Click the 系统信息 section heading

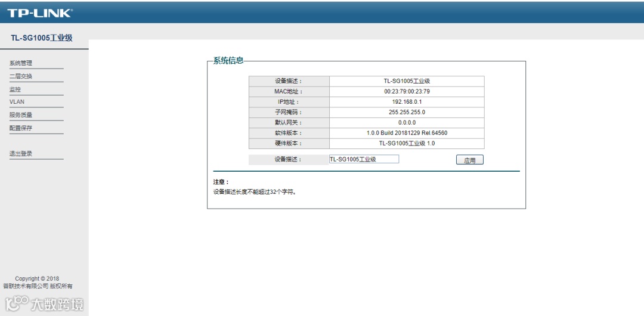[228, 61]
